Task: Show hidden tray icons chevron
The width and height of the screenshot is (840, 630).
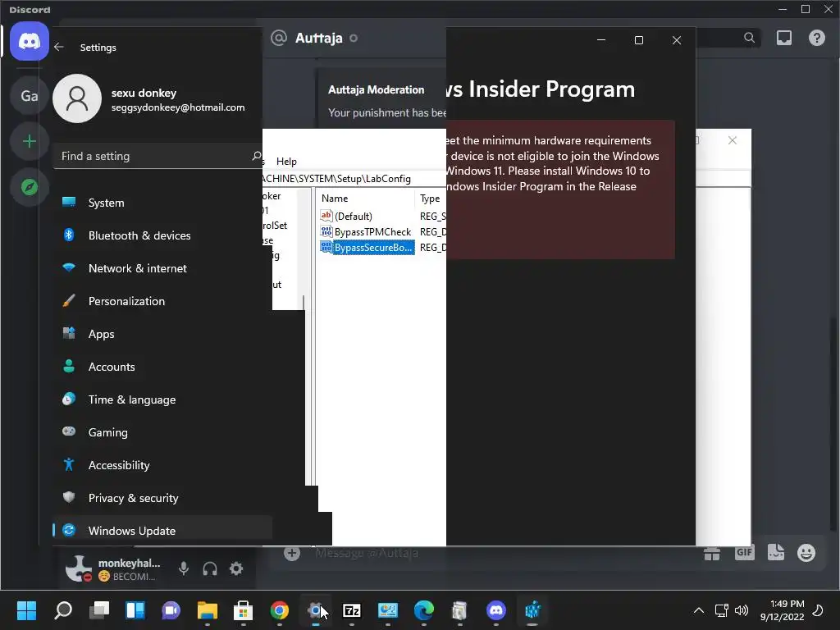Action: pos(699,610)
